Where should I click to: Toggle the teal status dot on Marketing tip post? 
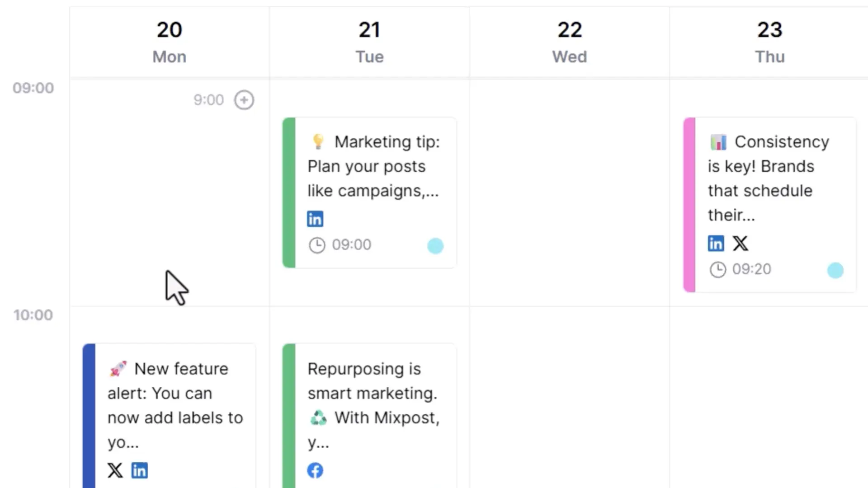pos(435,246)
